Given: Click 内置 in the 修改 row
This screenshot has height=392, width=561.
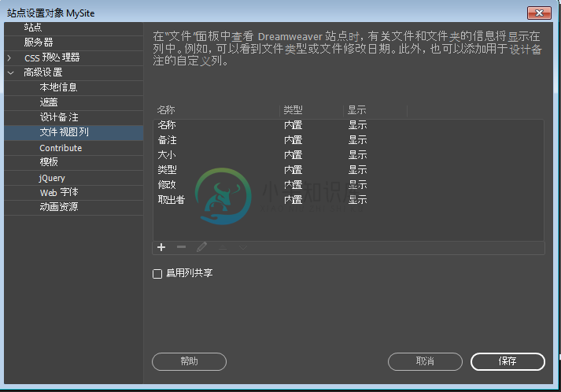Looking at the screenshot, I should (293, 185).
